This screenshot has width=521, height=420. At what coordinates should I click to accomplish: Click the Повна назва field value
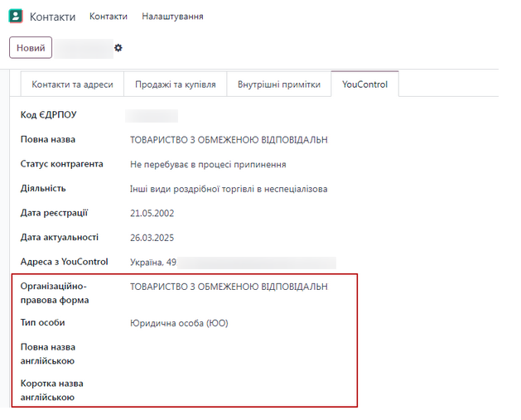coord(229,140)
